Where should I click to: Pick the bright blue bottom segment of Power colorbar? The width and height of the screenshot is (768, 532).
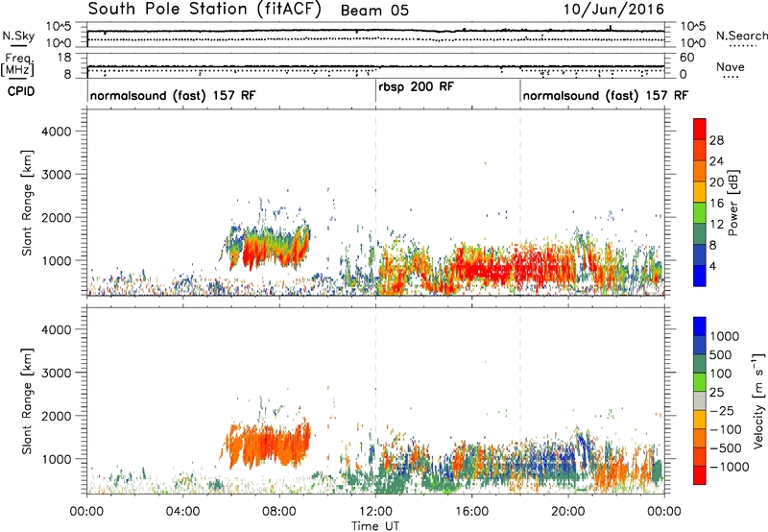[x=700, y=277]
